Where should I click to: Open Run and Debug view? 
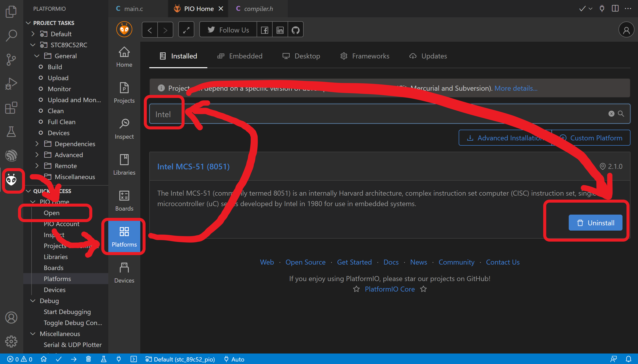(x=11, y=84)
